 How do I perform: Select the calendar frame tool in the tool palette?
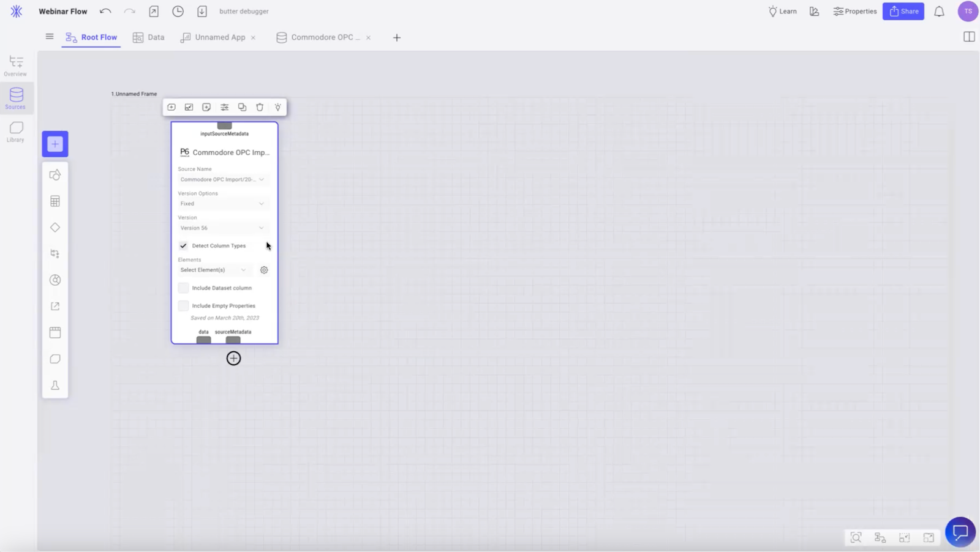coord(55,332)
